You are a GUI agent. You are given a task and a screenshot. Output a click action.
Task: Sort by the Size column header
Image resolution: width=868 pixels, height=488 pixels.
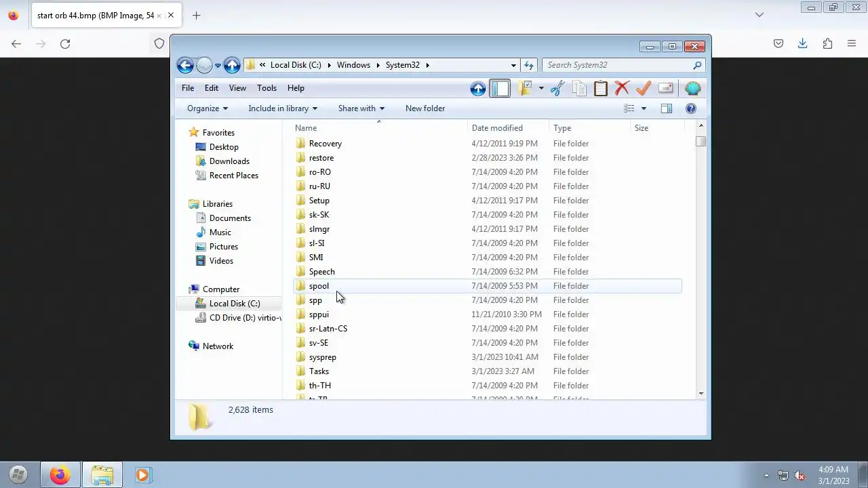coord(657,128)
